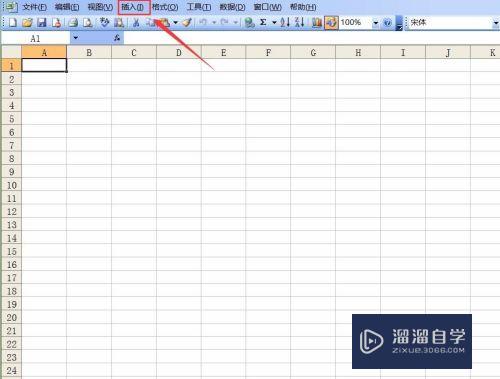Viewport: 500px width, 379px height.
Task: Select row 22 header
Action: click(12, 344)
